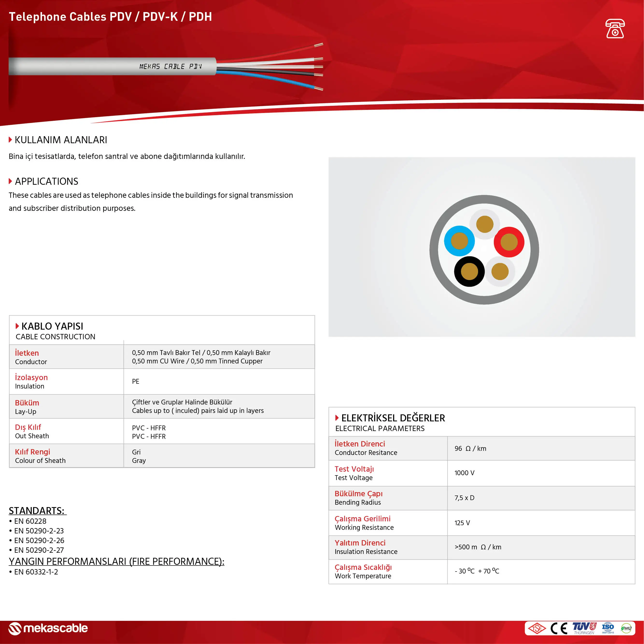
Task: Click the TÜV Thüringen logo
Action: (x=584, y=628)
